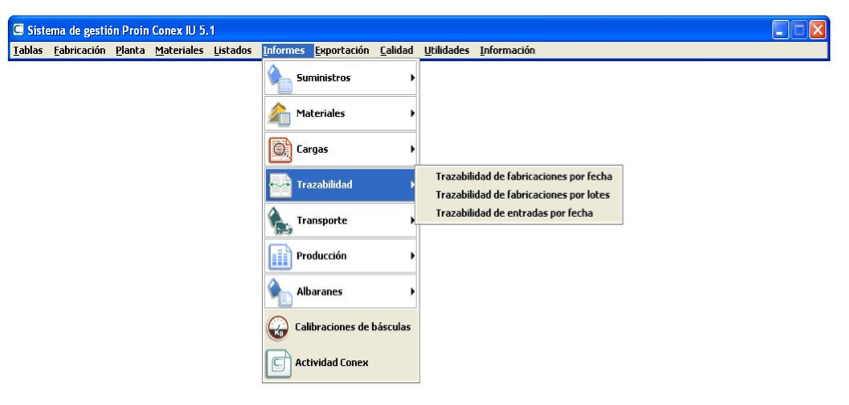Click the Actividad Conex icon
The image size is (849, 405).
click(x=278, y=363)
